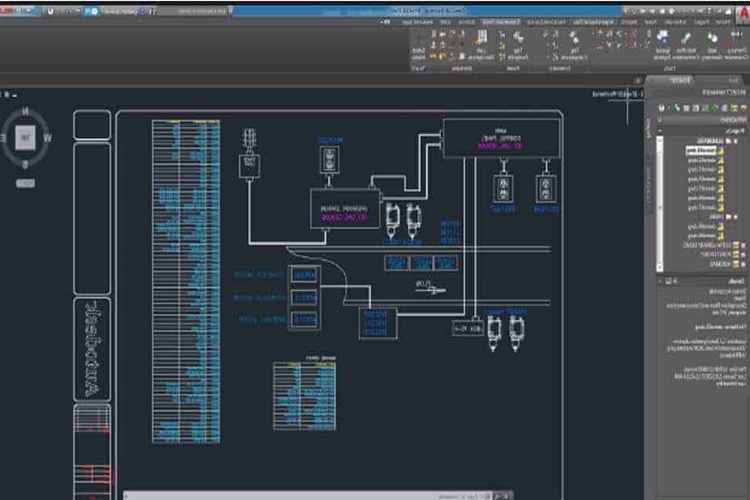Image resolution: width=750 pixels, height=500 pixels.
Task: Click the Tag Component ribbon button
Action: 573,45
